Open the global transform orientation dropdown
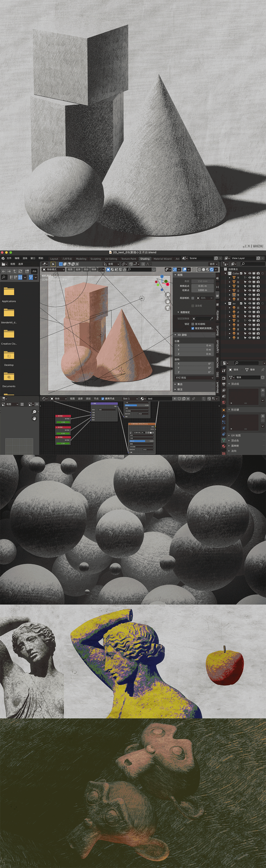Image resolution: width=266 pixels, height=868 pixels. (x=112, y=264)
